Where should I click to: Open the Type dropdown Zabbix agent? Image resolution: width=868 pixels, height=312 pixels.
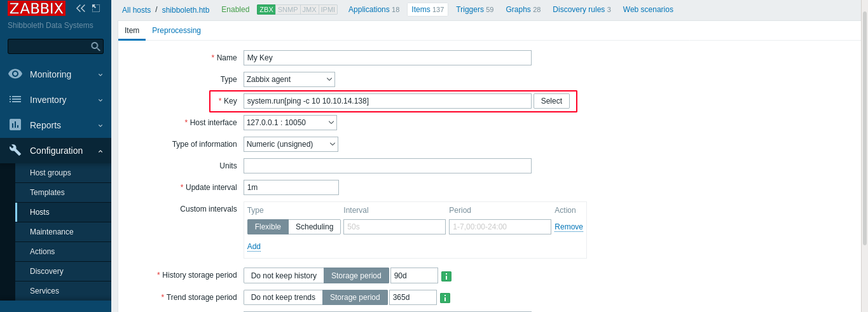click(289, 79)
